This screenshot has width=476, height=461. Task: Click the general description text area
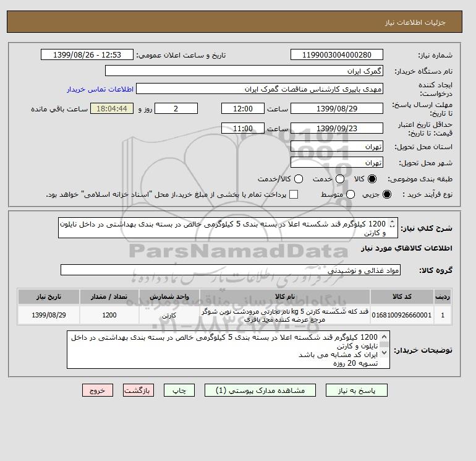(228, 228)
